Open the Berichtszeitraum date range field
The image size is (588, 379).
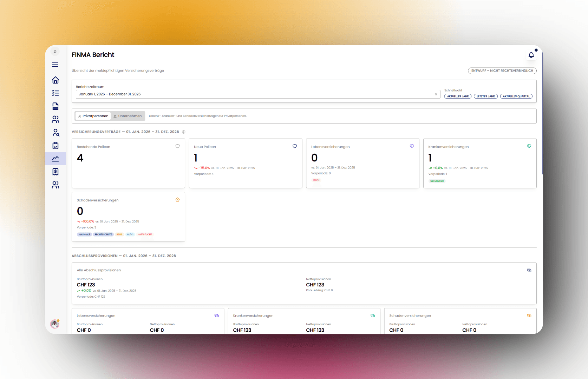[258, 94]
